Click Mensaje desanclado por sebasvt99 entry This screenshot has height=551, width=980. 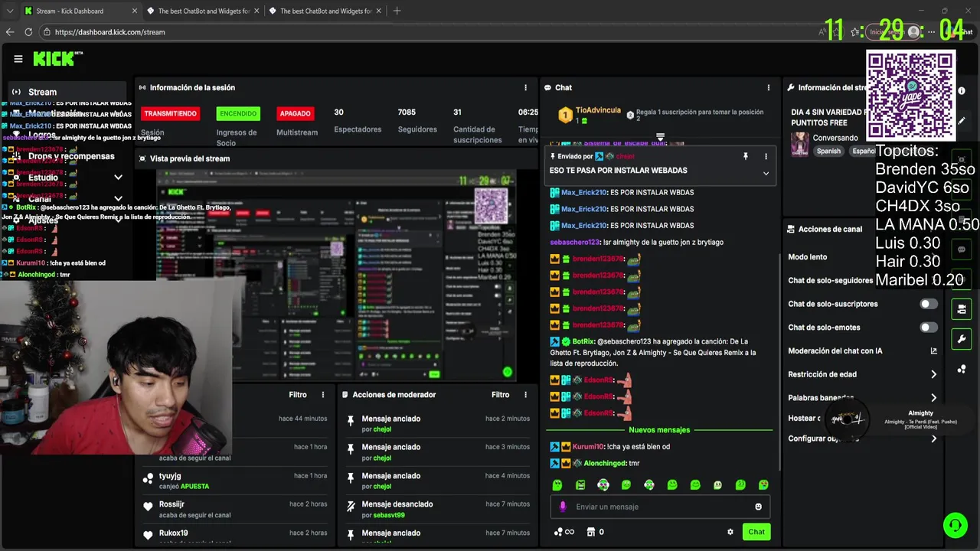coord(437,510)
